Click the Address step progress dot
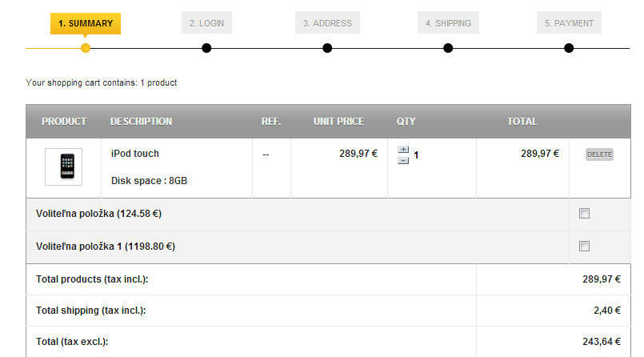644x357 pixels. click(327, 48)
